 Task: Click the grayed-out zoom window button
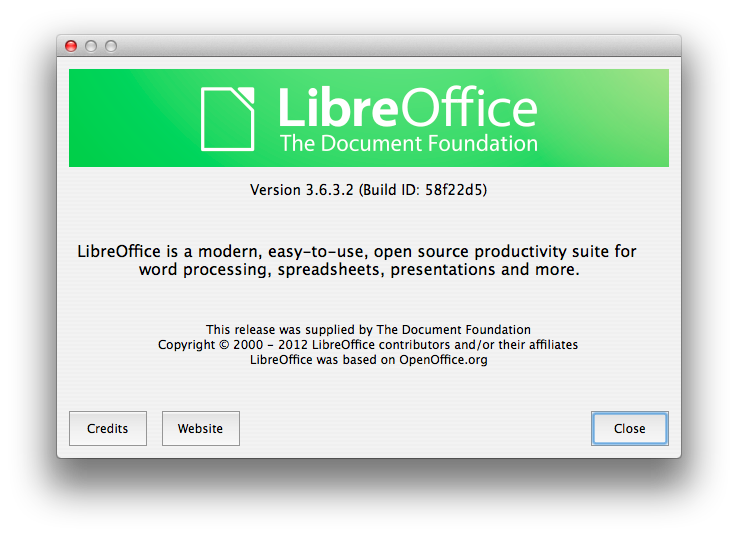pos(111,46)
